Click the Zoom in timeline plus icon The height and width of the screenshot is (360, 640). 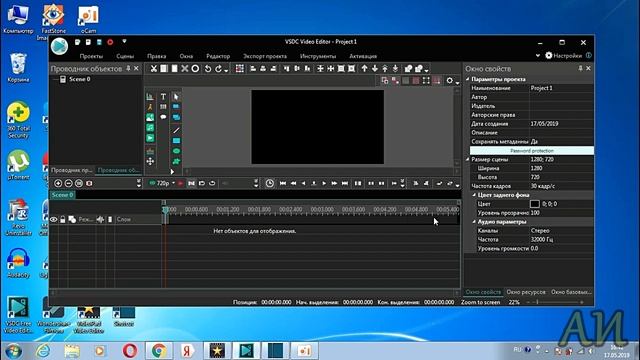[x=58, y=183]
